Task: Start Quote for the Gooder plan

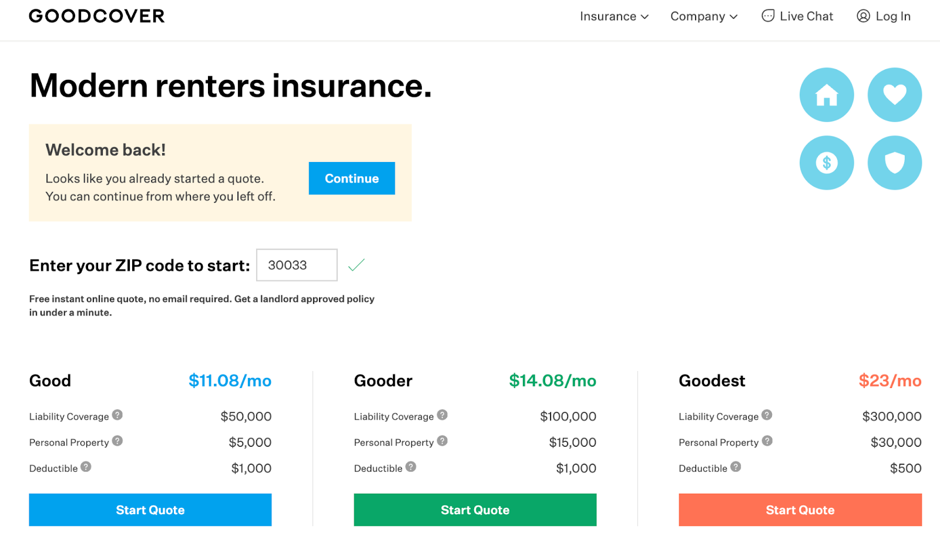Action: coord(475,510)
